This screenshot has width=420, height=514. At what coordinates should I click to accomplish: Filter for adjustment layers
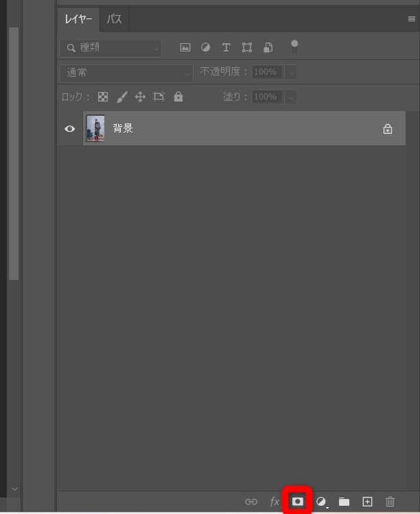[206, 47]
